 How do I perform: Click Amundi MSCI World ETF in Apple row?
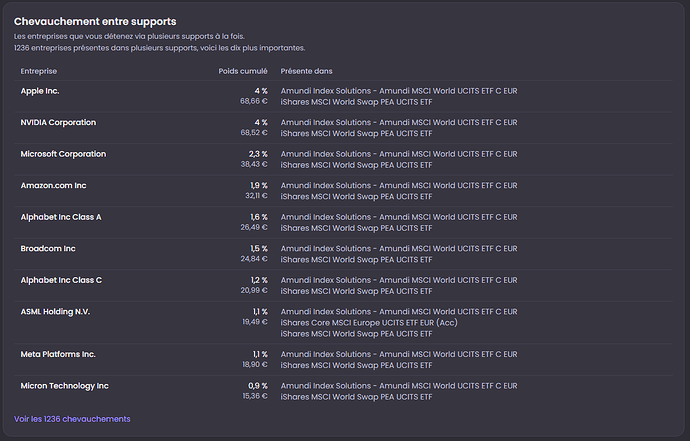[399, 91]
